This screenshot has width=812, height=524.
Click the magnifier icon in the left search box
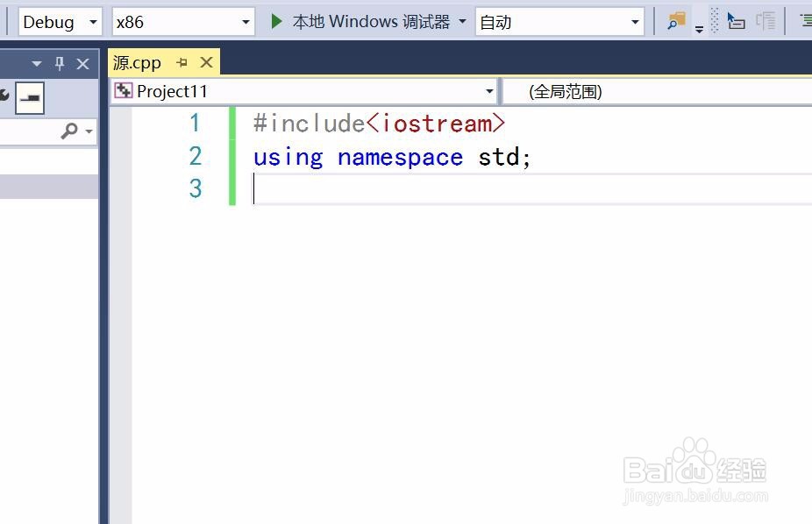68,130
